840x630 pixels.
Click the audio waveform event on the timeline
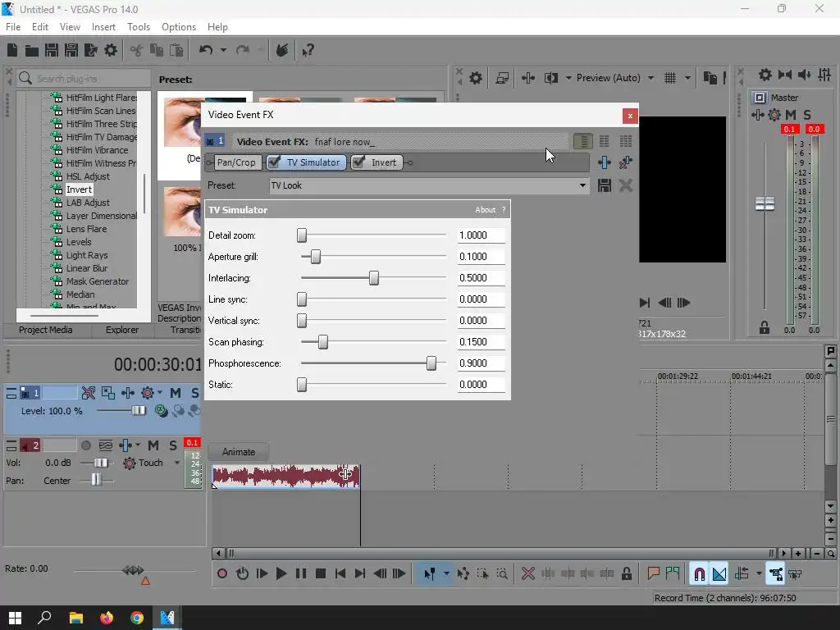(285, 477)
